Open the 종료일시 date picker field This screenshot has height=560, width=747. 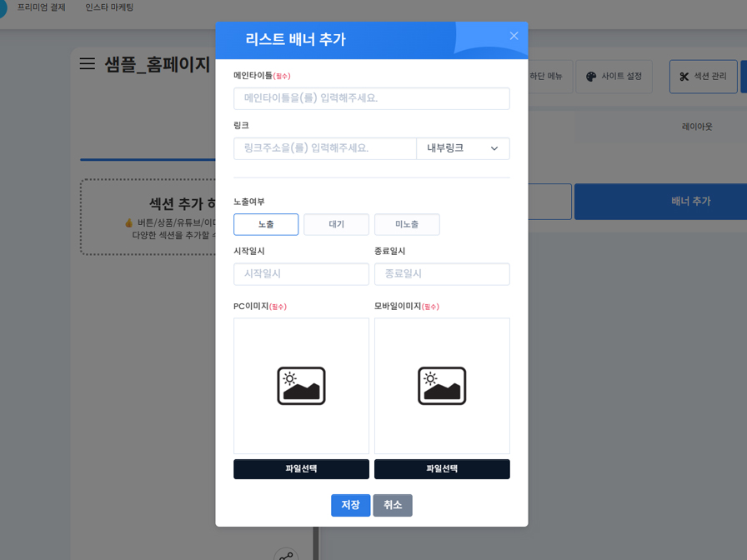pyautogui.click(x=442, y=273)
